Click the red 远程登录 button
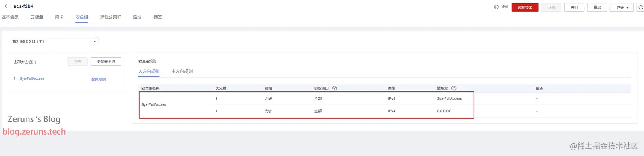Viewport: 644px width, 156px height. (x=525, y=7)
